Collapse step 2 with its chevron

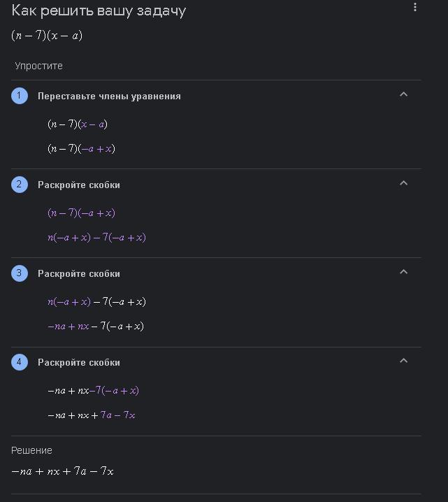point(403,183)
